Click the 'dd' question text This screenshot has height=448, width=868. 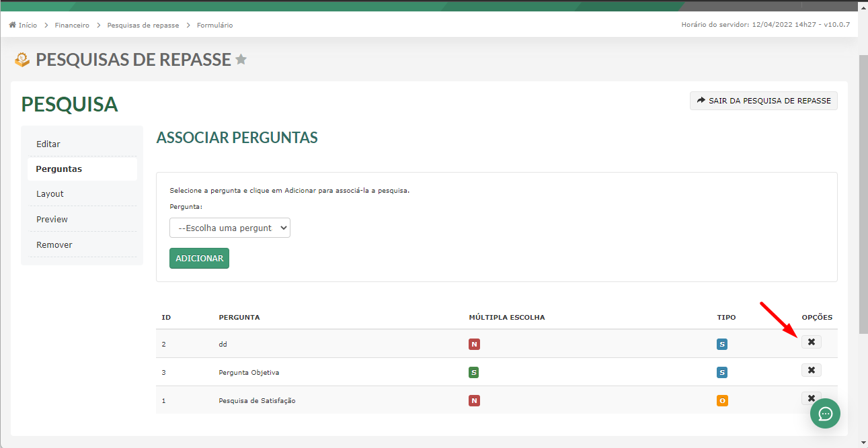tap(223, 344)
